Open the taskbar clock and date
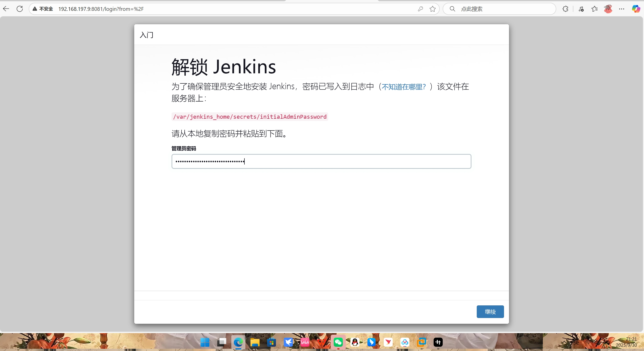 click(x=628, y=342)
